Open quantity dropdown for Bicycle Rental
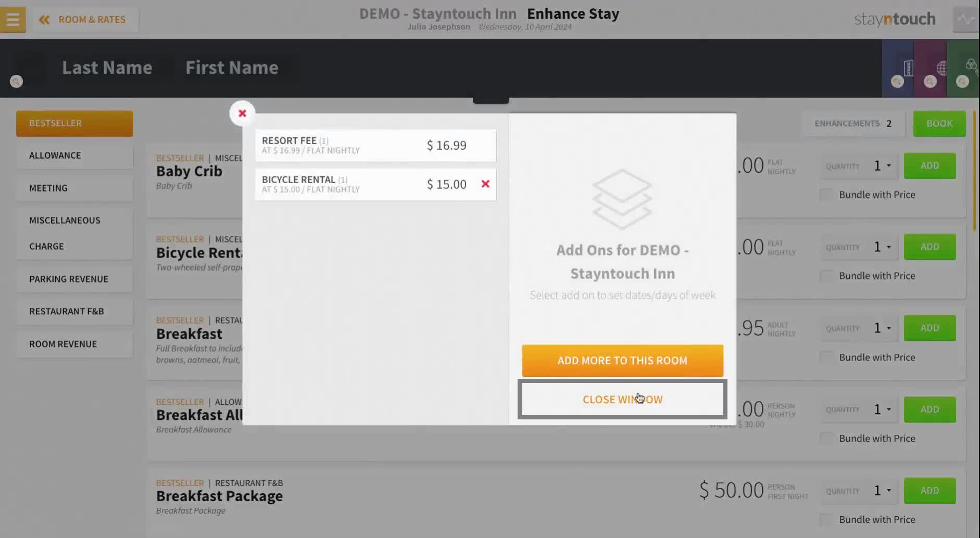Viewport: 980px width, 538px height. click(883, 247)
